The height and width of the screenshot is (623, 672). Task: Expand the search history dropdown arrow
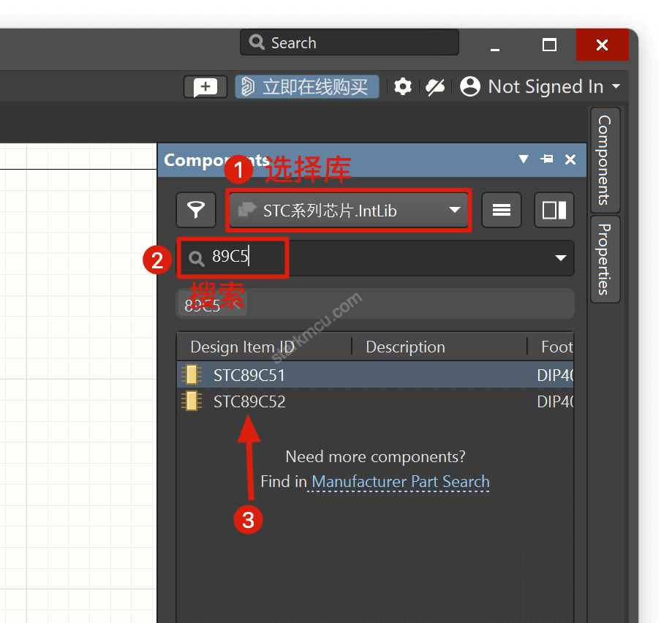point(561,257)
